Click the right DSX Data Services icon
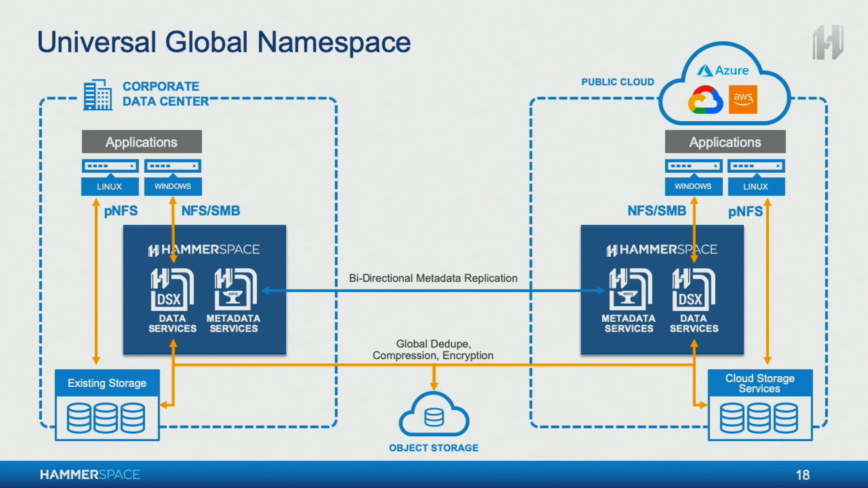The height and width of the screenshot is (488, 868). pos(693,289)
